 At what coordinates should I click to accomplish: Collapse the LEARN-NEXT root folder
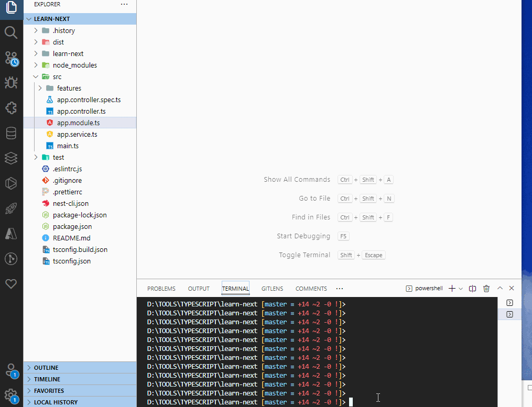coord(80,19)
